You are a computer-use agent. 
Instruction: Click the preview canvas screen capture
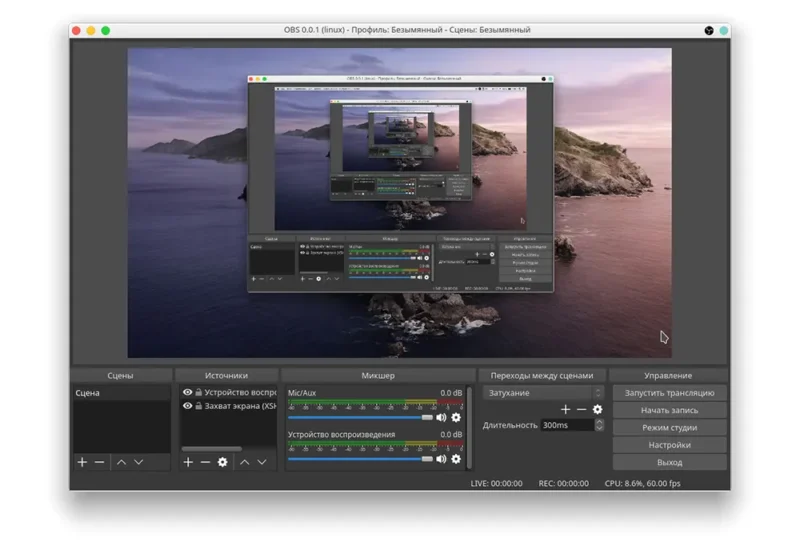click(399, 203)
